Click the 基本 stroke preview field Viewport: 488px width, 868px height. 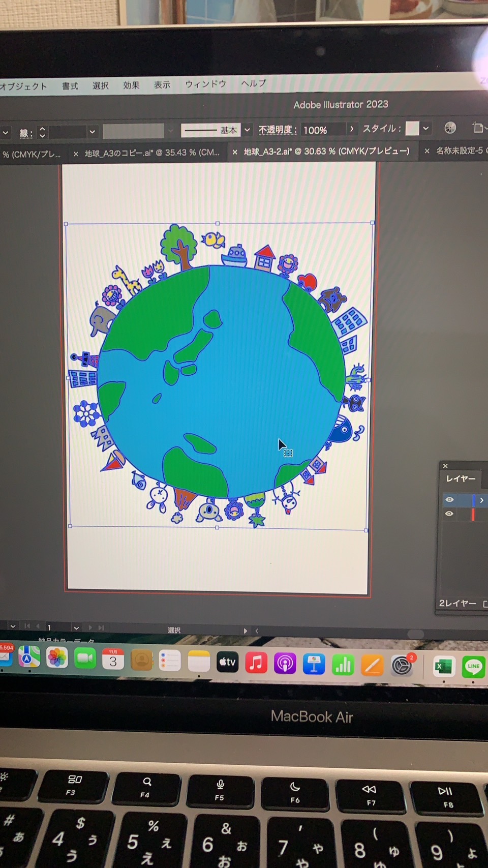(210, 130)
